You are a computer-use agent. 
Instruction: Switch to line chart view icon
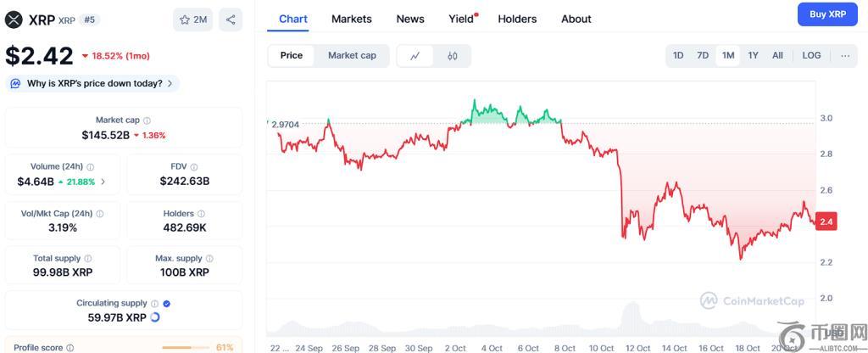(x=415, y=56)
